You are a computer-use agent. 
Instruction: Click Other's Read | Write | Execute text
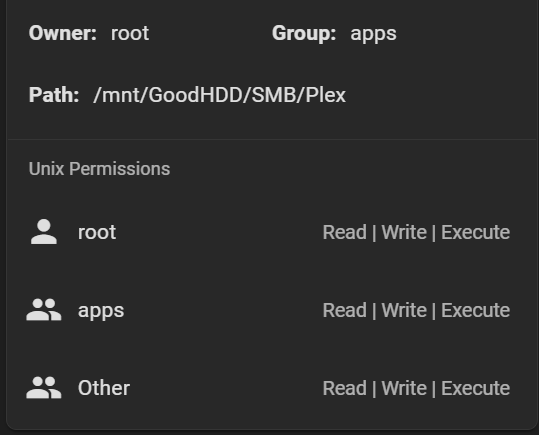pos(416,388)
